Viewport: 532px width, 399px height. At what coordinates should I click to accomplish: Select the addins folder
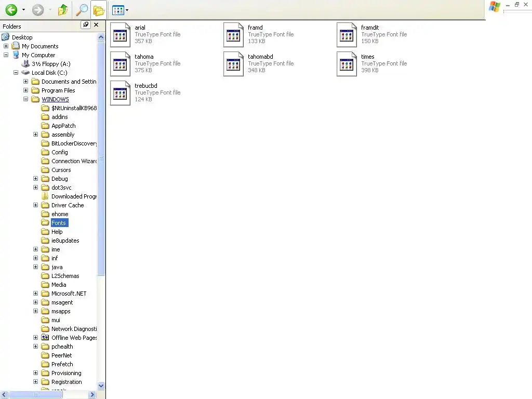coord(60,117)
